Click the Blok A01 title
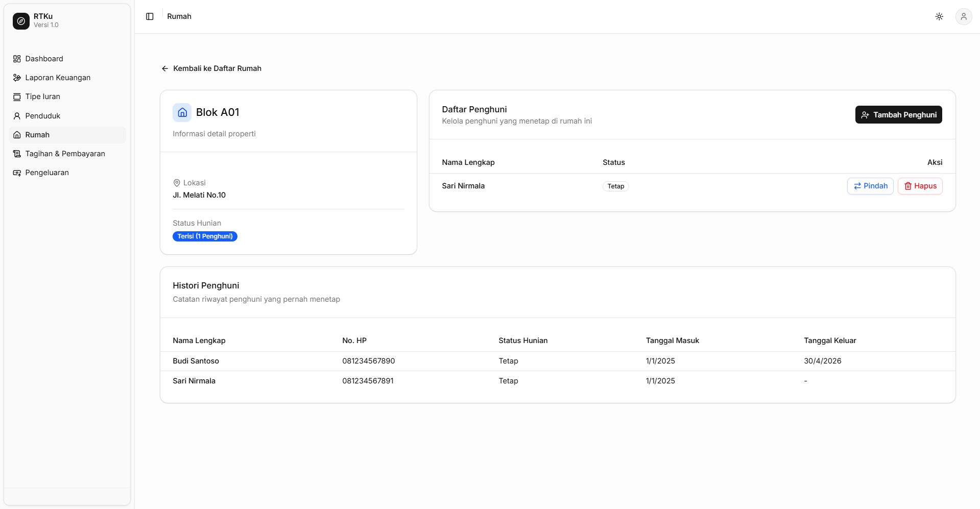The height and width of the screenshot is (509, 980). click(218, 112)
